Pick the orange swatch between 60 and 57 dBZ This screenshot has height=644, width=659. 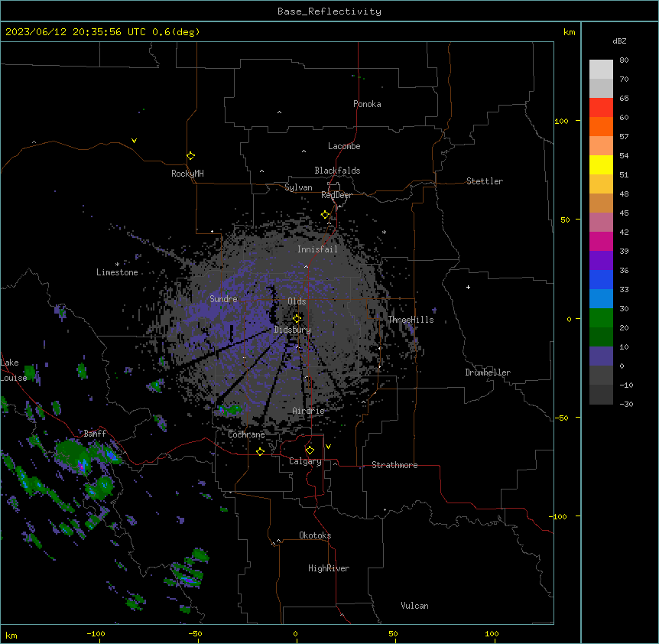pos(601,126)
